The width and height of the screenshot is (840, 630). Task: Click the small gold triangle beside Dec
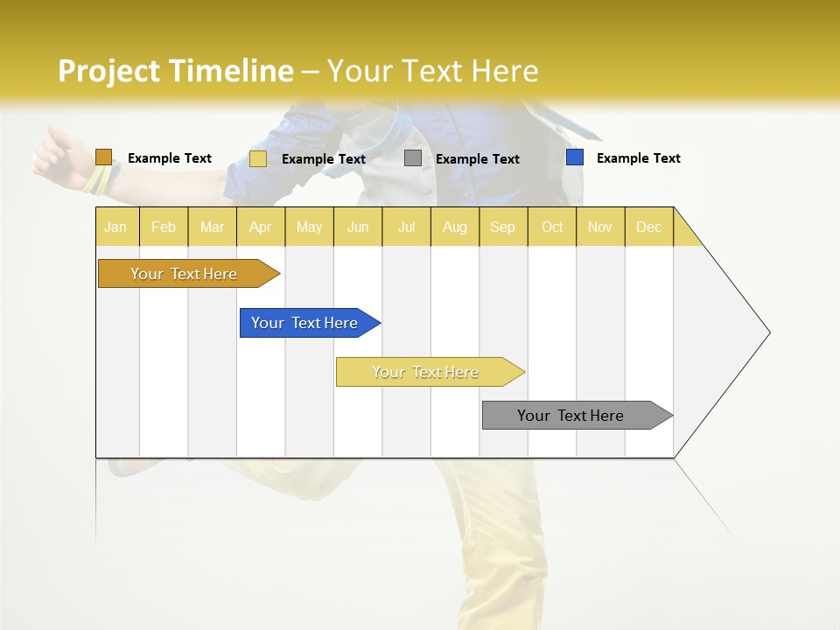pos(684,229)
